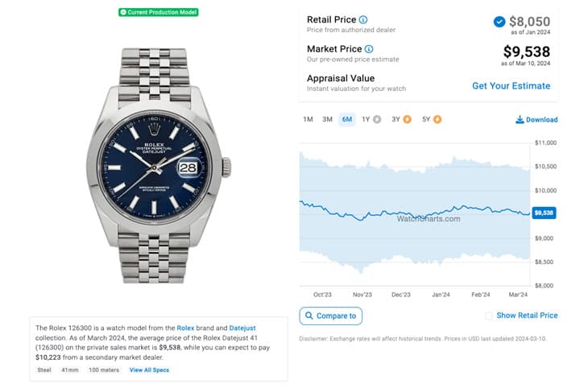Click the blue verified checkmark beside $8,050
The height and width of the screenshot is (388, 588).
click(499, 22)
